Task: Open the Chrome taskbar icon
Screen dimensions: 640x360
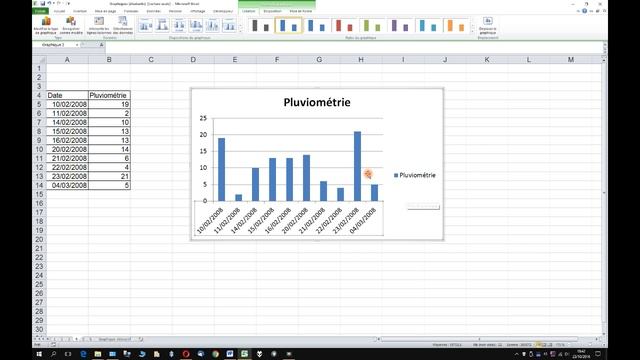Action: point(215,354)
